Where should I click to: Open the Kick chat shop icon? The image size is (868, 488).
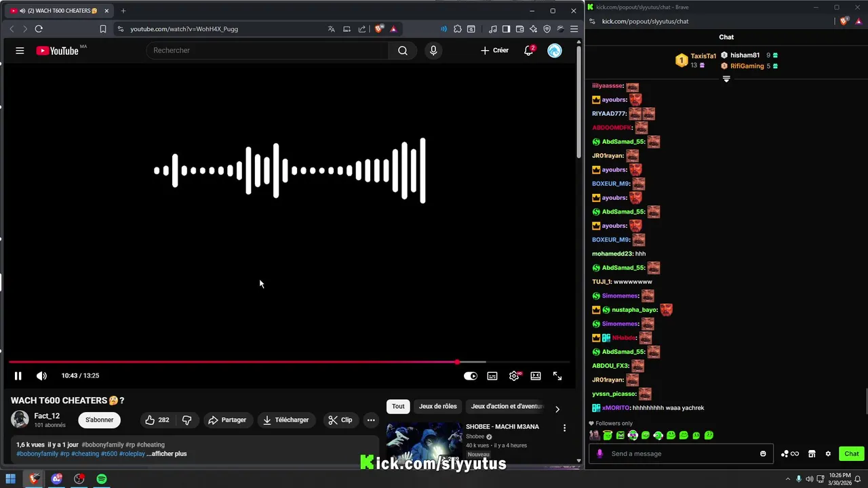(x=812, y=453)
